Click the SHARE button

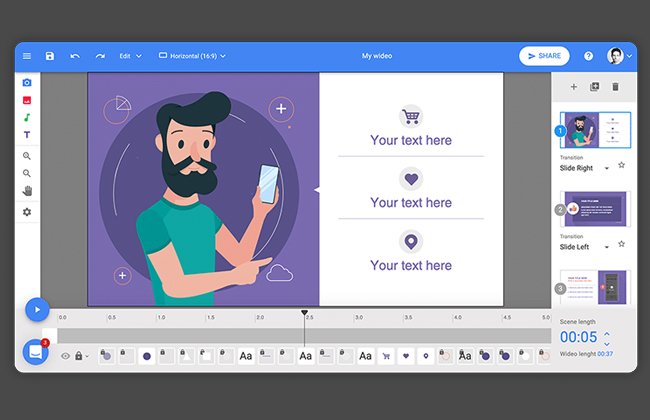544,56
